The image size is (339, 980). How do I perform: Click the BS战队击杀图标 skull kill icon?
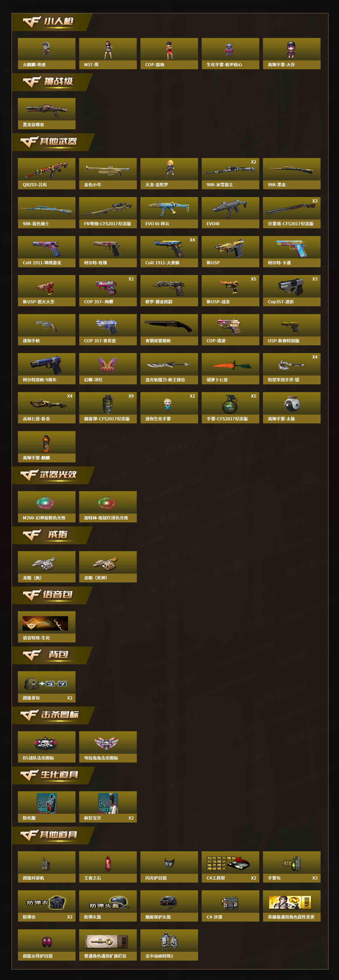[46, 747]
